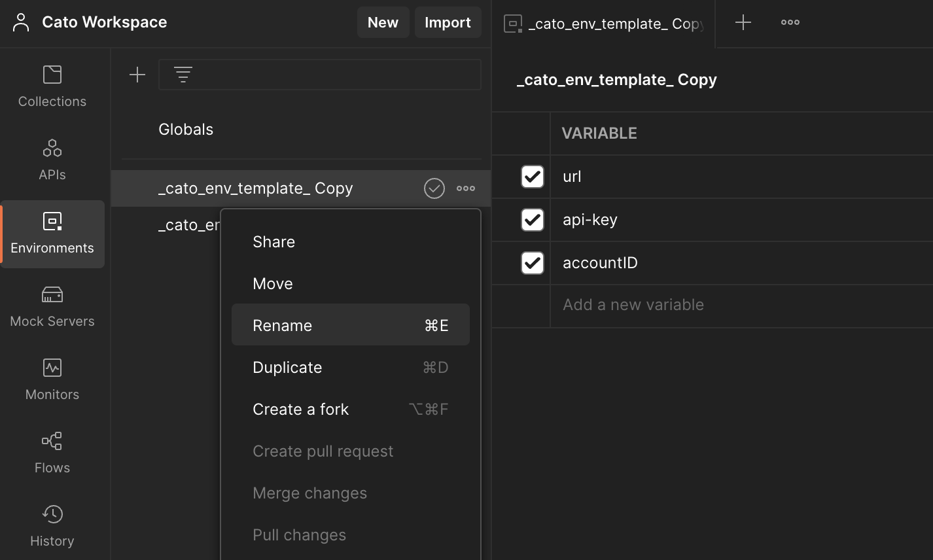The width and height of the screenshot is (933, 560).
Task: Open a new tab with the plus button
Action: 743,23
